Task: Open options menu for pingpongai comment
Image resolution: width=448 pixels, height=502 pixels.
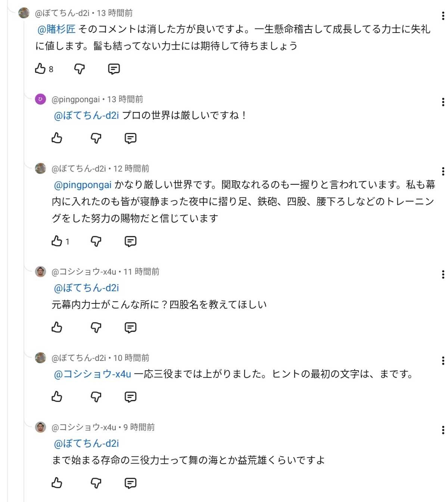Action: [443, 102]
